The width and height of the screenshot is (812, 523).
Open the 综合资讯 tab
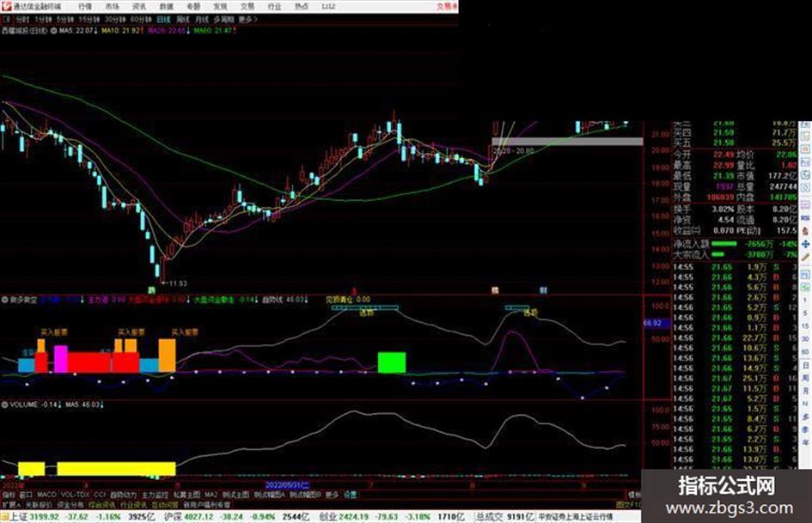(x=101, y=504)
